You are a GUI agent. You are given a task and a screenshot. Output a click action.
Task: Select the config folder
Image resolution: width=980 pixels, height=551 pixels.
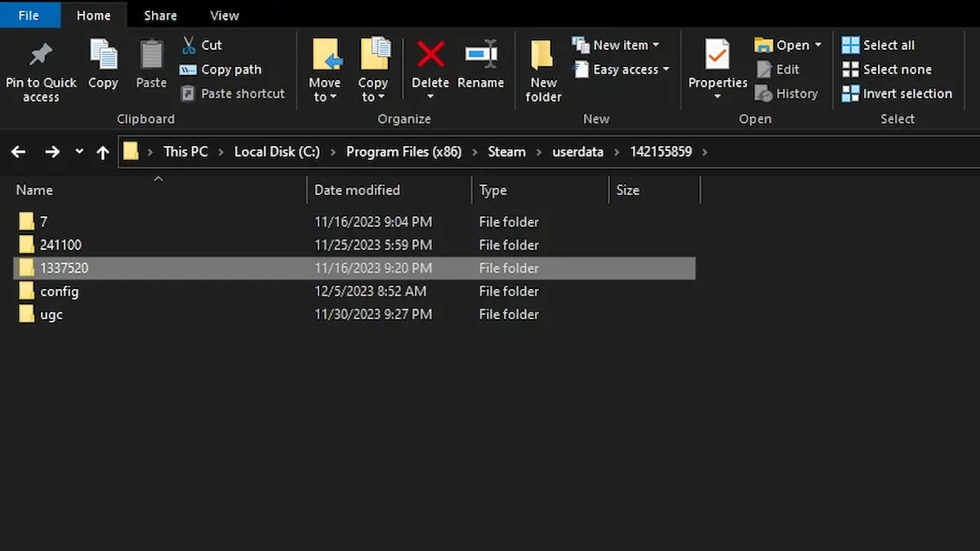(x=59, y=291)
